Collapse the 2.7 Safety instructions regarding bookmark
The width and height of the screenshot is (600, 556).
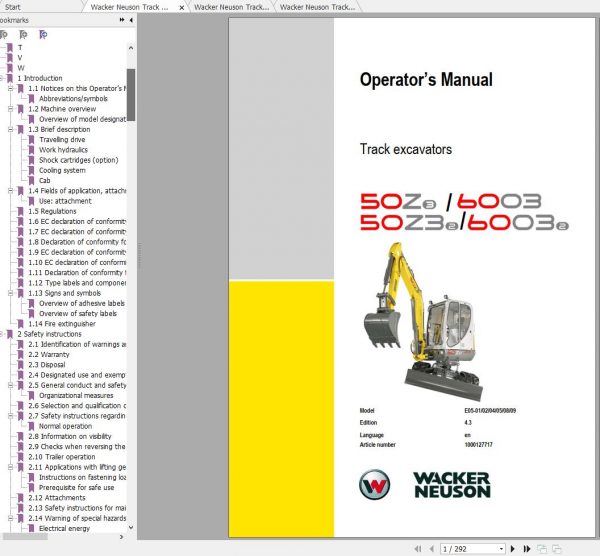pyautogui.click(x=11, y=416)
